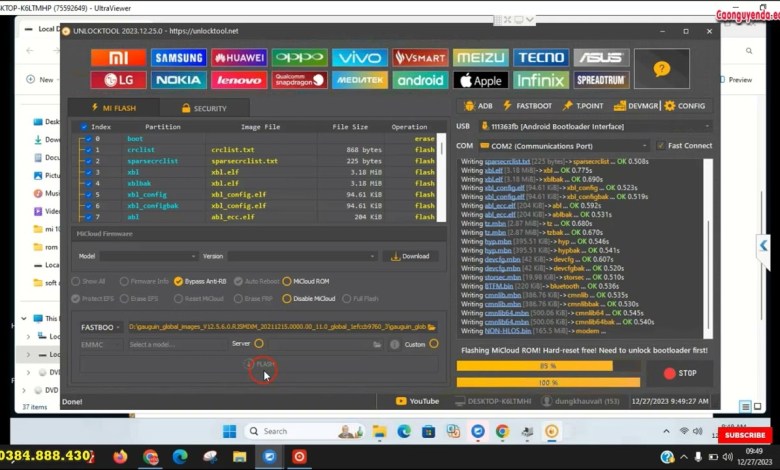This screenshot has width=780, height=470.
Task: Select the Samsung brand icon
Action: click(x=179, y=58)
